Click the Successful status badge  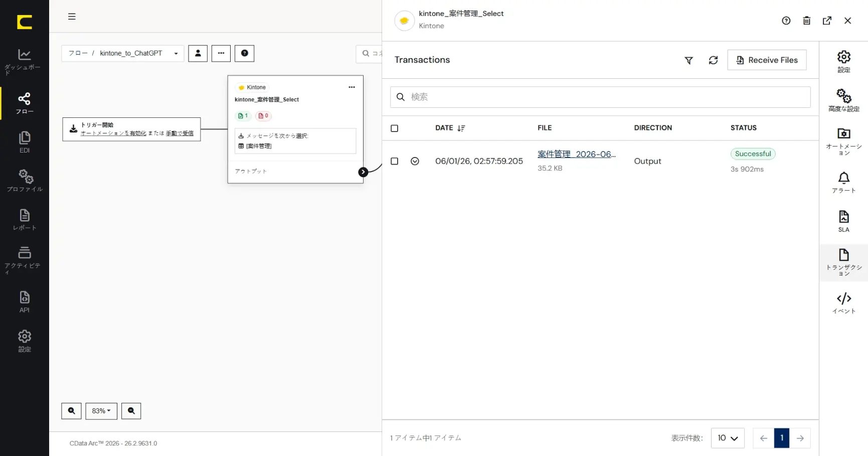pos(753,154)
